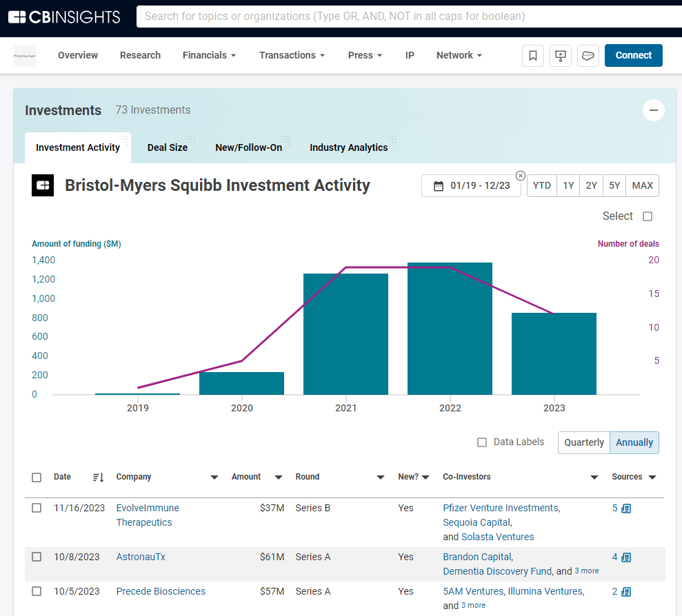Switch to the Investment Activity tab
The image size is (682, 616).
coord(78,148)
